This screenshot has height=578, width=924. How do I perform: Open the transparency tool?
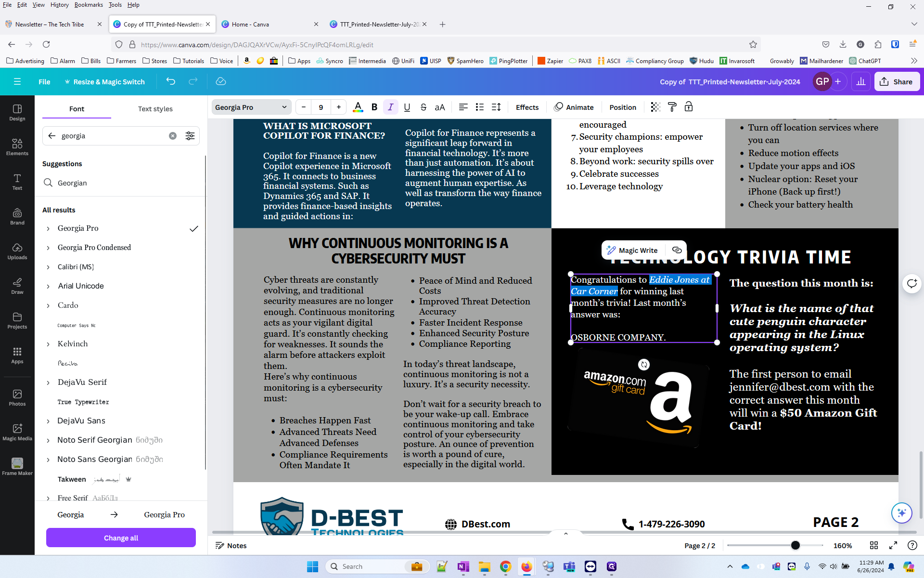pos(655,107)
